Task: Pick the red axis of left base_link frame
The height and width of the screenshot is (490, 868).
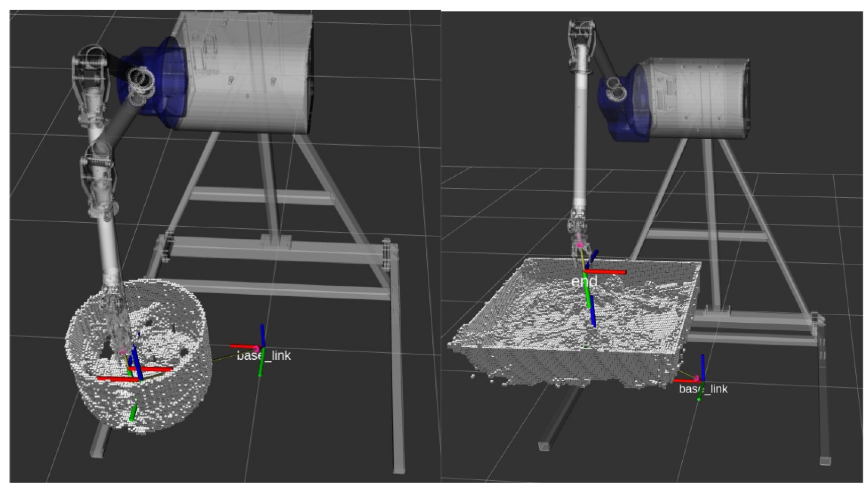Action: pos(242,346)
